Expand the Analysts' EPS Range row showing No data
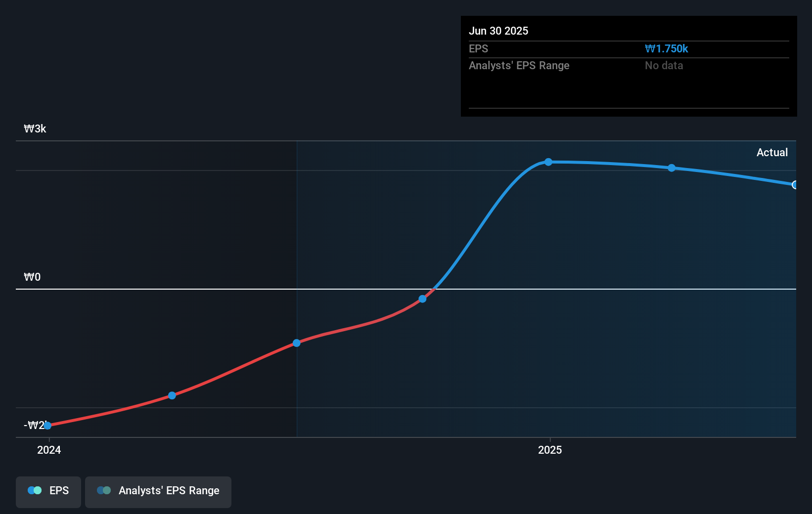The height and width of the screenshot is (514, 812). coord(519,65)
